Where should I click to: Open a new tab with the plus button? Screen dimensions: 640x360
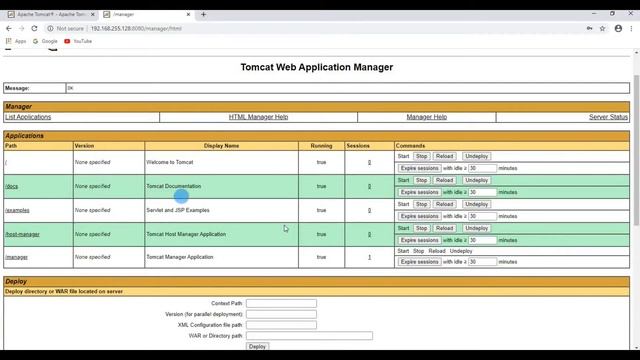pos(203,14)
